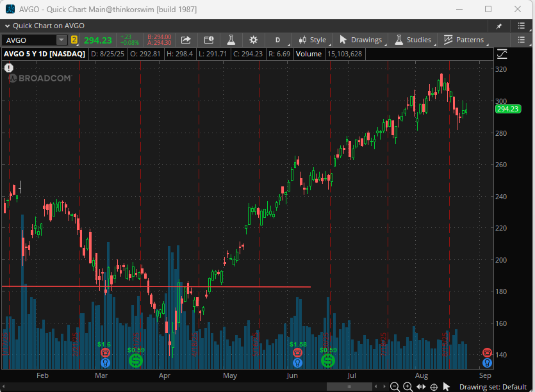Screen dimensions: 535x392
Task: Click the last price 294.23
Action: [x=98, y=40]
